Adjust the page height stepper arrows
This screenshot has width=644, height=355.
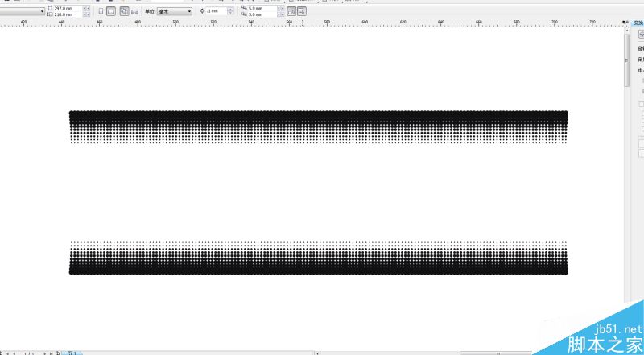(x=86, y=14)
